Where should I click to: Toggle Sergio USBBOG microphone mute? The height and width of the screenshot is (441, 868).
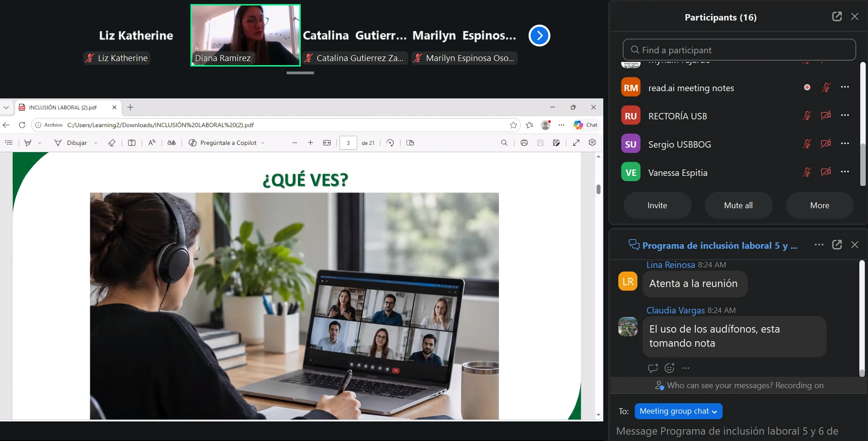[807, 144]
